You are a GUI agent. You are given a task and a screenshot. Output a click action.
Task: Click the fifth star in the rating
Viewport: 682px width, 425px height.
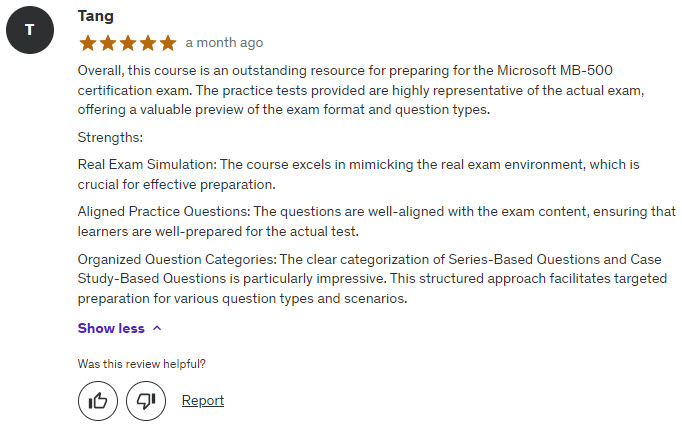coord(168,43)
